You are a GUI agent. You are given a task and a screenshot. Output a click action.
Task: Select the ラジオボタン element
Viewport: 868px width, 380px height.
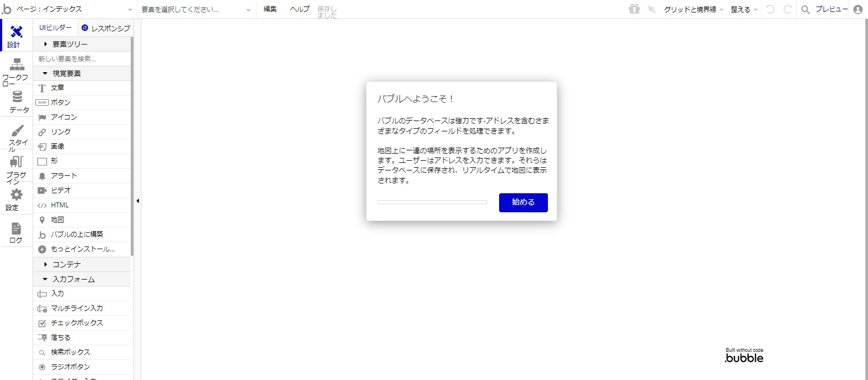click(70, 367)
